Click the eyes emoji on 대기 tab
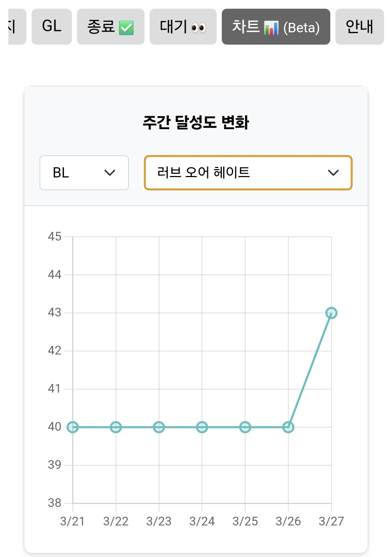Screen dimensions: 392x557 click(199, 28)
